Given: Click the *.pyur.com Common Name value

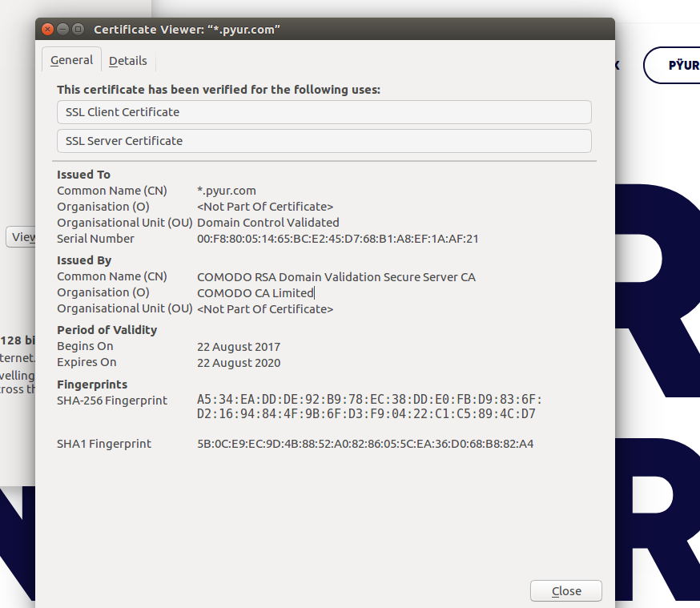Looking at the screenshot, I should 227,191.
